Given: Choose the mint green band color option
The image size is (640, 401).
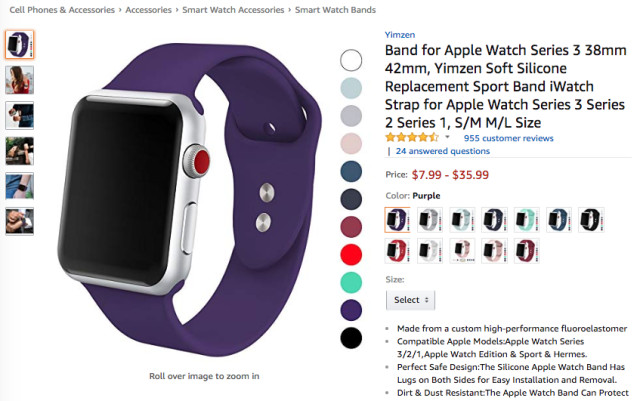Looking at the screenshot, I should 527,220.
